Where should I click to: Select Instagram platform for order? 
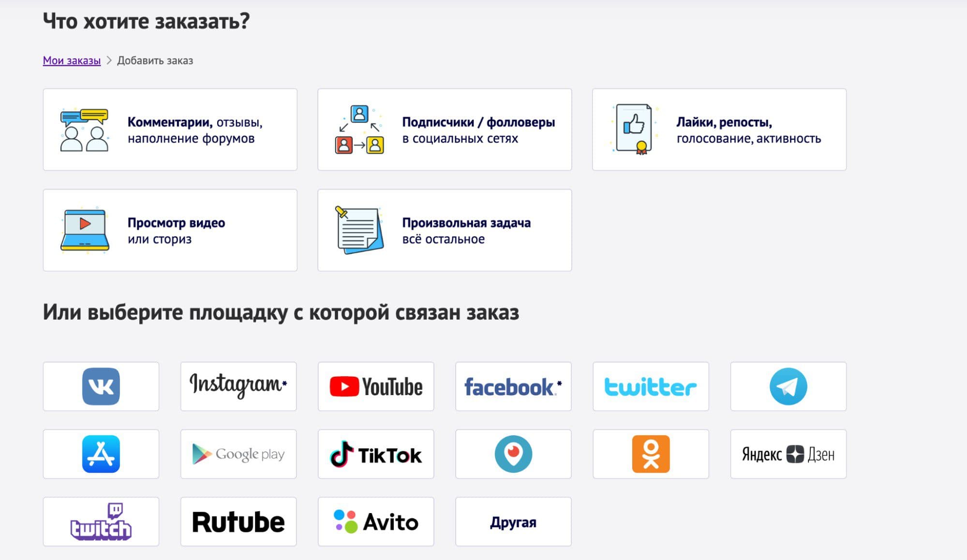239,385
